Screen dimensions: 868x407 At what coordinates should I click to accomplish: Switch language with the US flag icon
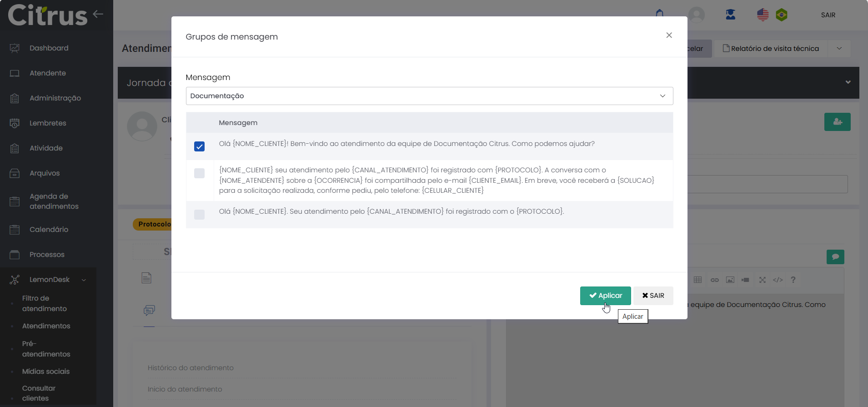point(763,15)
